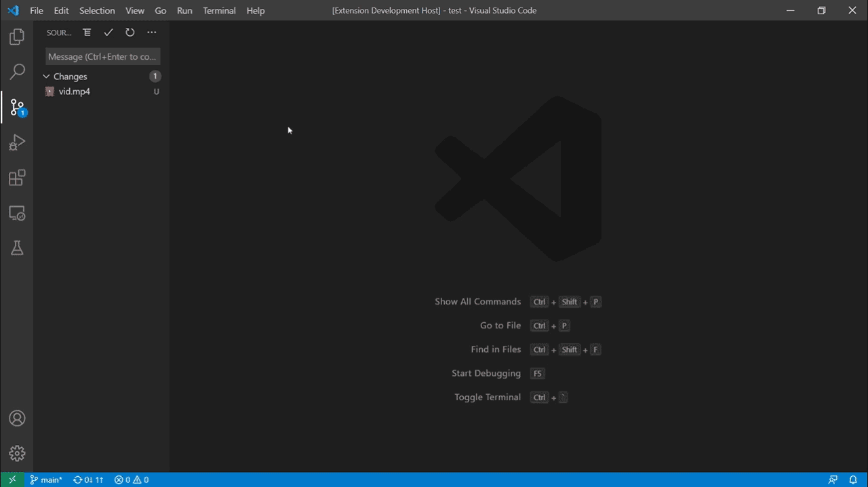The image size is (868, 487).
Task: Click the VS Code logo in title bar
Action: [12, 11]
